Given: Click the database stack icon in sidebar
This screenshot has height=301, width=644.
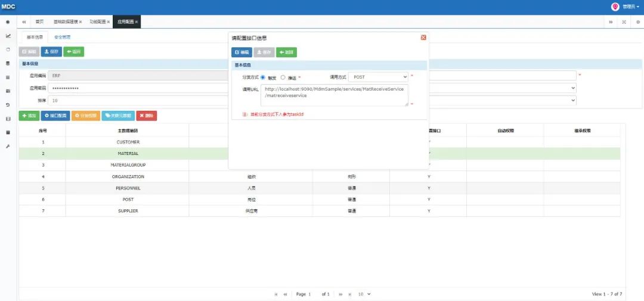Looking at the screenshot, I should [x=8, y=63].
